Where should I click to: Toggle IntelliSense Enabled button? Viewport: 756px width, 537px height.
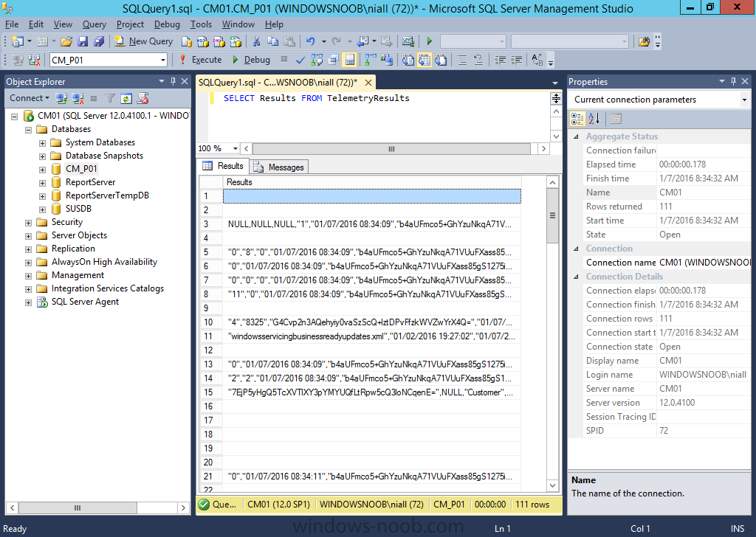coord(349,60)
